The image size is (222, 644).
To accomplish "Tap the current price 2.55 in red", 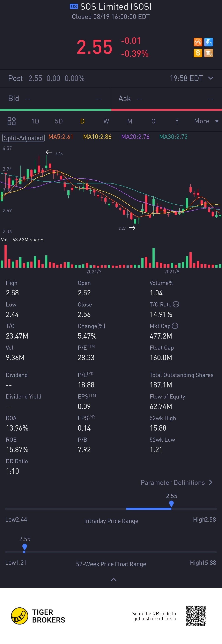I will (x=94, y=47).
